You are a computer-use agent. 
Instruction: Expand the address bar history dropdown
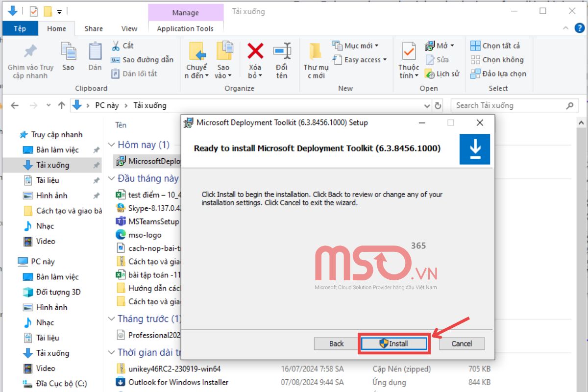pos(427,105)
